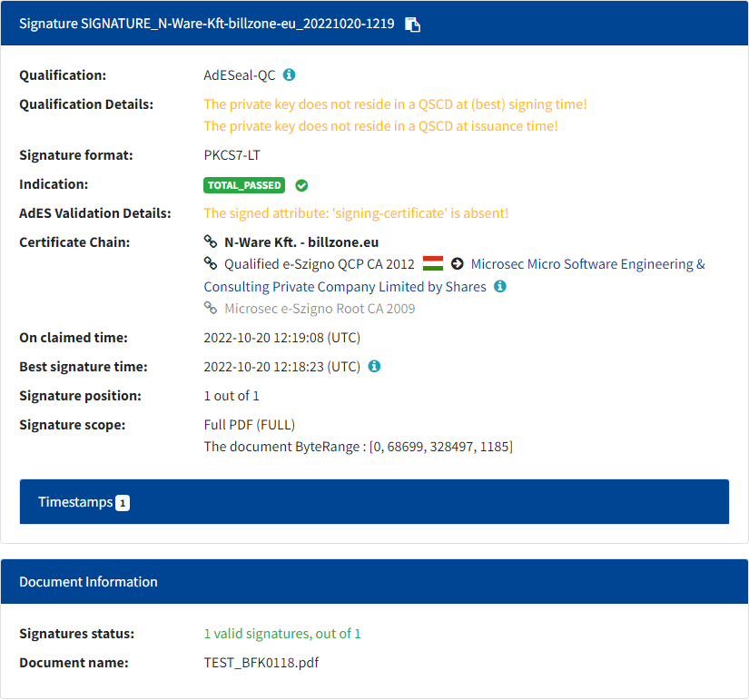Click the Full PDF (FULL) scope text

[x=250, y=425]
